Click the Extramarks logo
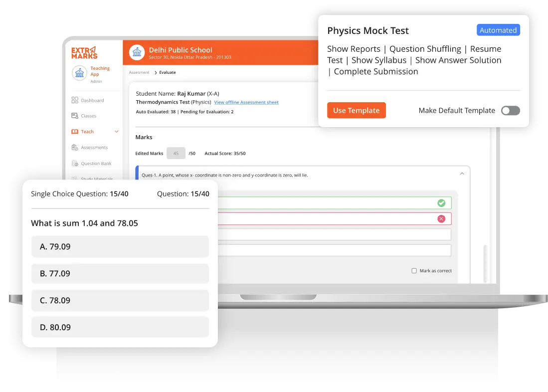The height and width of the screenshot is (392, 548). click(84, 53)
